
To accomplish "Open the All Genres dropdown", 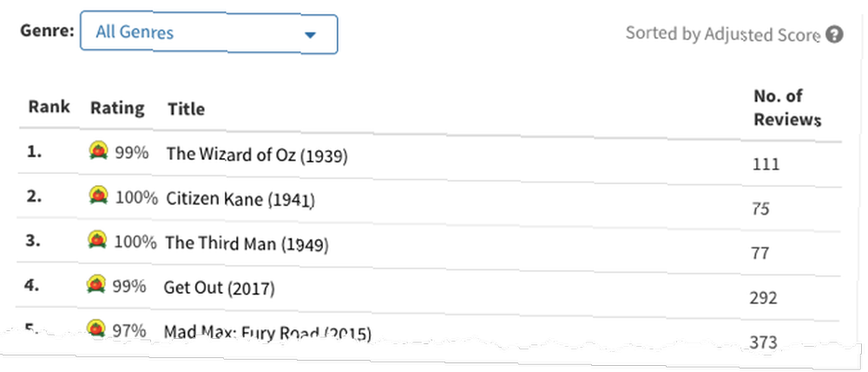I will tap(208, 33).
